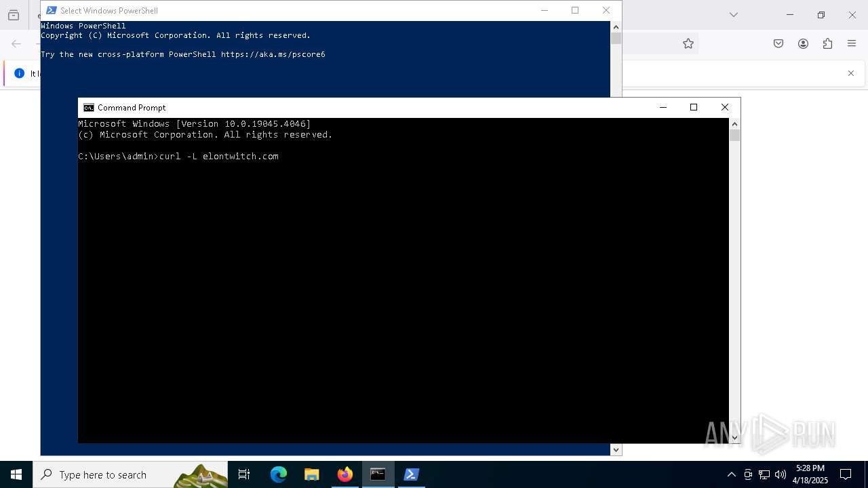Open Firefox Pocket save icon
868x488 pixels.
tap(778, 43)
